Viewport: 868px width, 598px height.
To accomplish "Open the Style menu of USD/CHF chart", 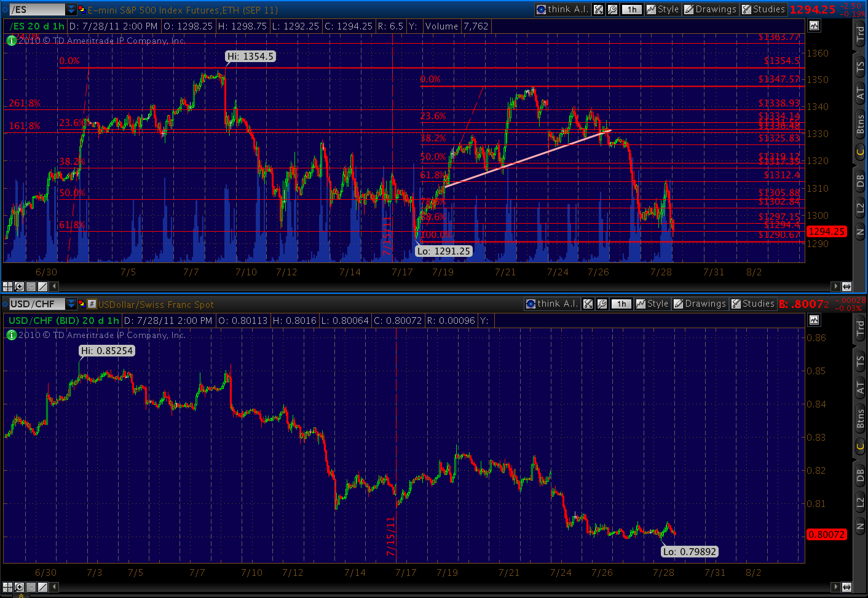I will point(652,304).
